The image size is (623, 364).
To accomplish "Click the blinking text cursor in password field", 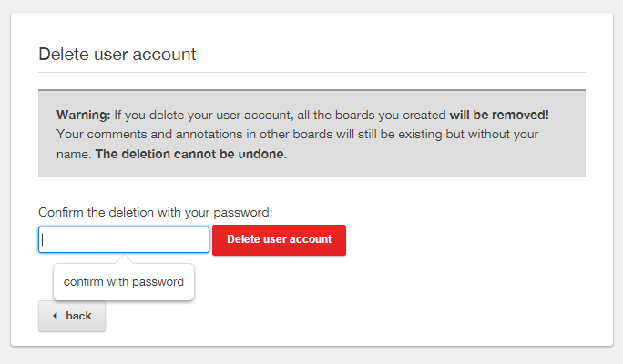I will tap(43, 239).
